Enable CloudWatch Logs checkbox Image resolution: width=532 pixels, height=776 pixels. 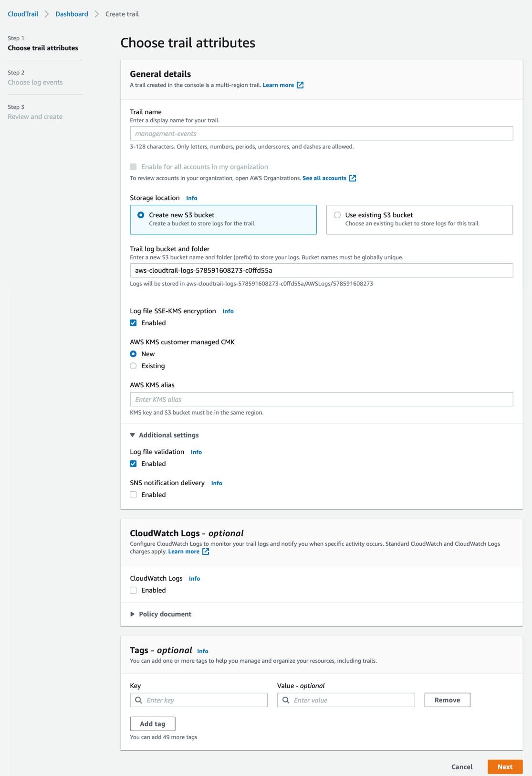coord(134,590)
